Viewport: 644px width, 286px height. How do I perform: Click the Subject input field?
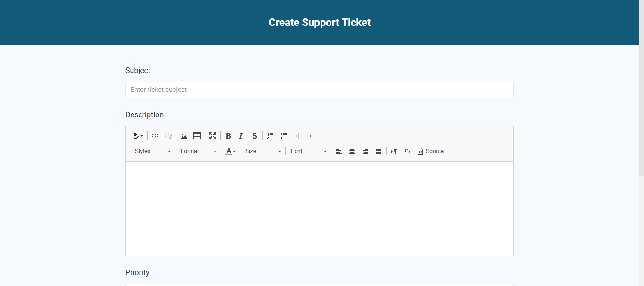click(x=319, y=90)
